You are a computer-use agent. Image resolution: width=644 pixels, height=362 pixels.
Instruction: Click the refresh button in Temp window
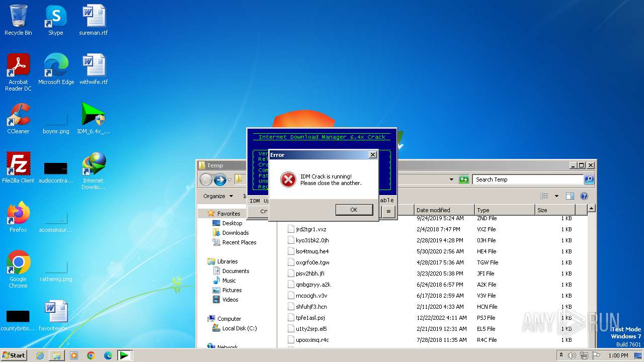[x=464, y=179]
